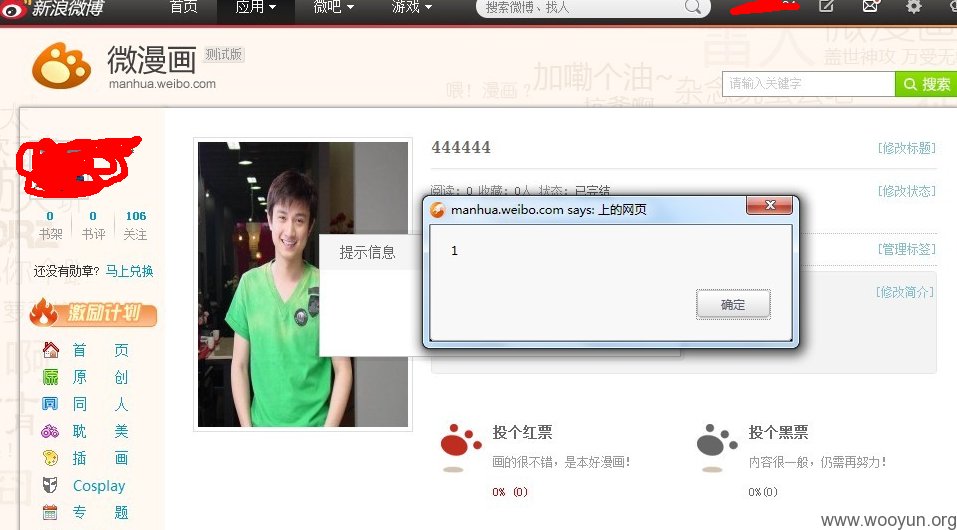Viewport: 957px width, 530px height.
Task: Click the 微漫画 paw logo
Action: click(61, 65)
